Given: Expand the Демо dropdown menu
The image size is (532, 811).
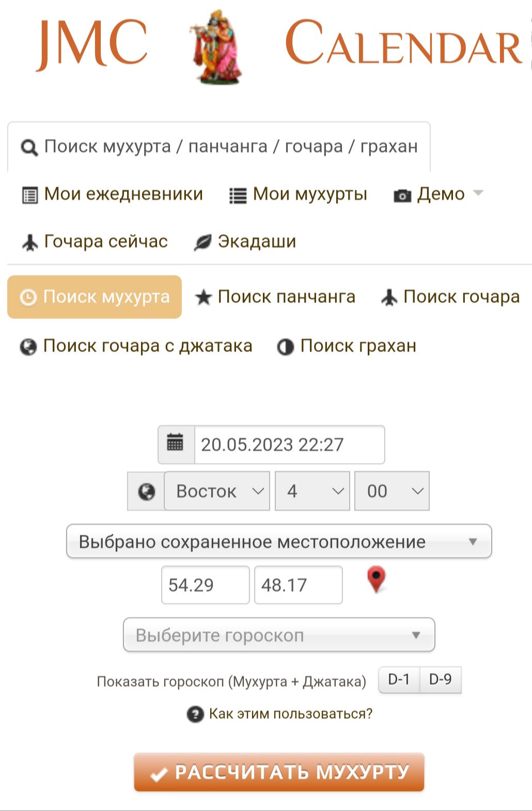Looking at the screenshot, I should coord(439,194).
